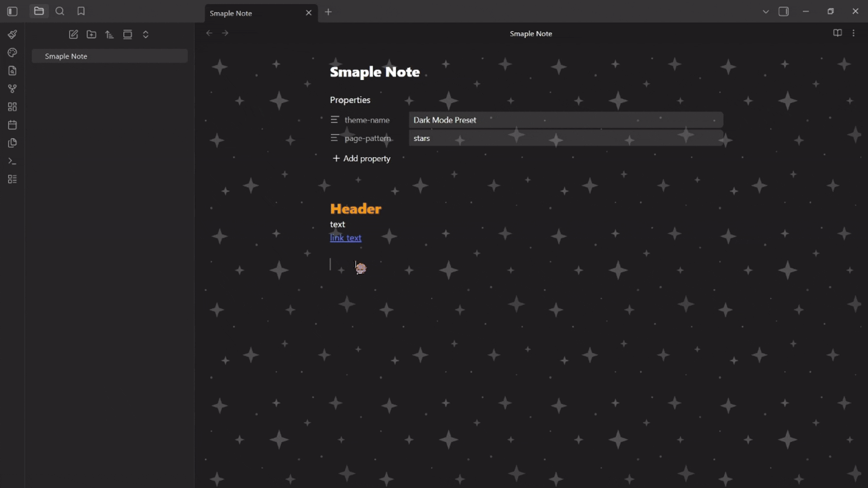The height and width of the screenshot is (488, 868).
Task: Click the auto-reveal current file icon
Action: pos(127,34)
